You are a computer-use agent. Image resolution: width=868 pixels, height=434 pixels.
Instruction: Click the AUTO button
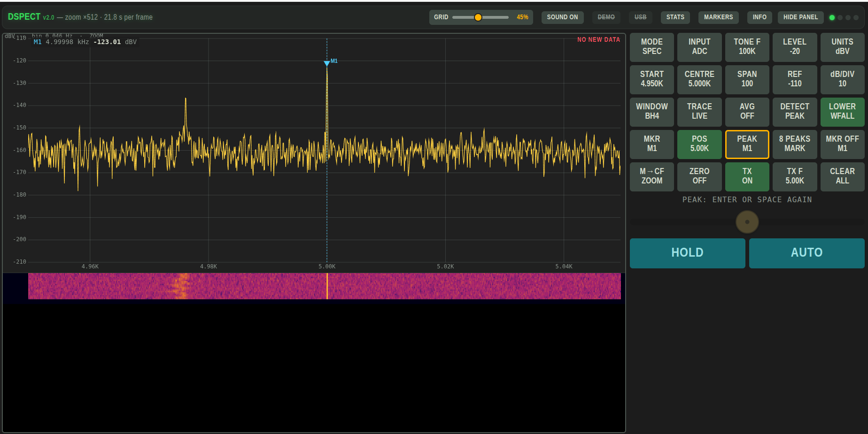tap(807, 253)
